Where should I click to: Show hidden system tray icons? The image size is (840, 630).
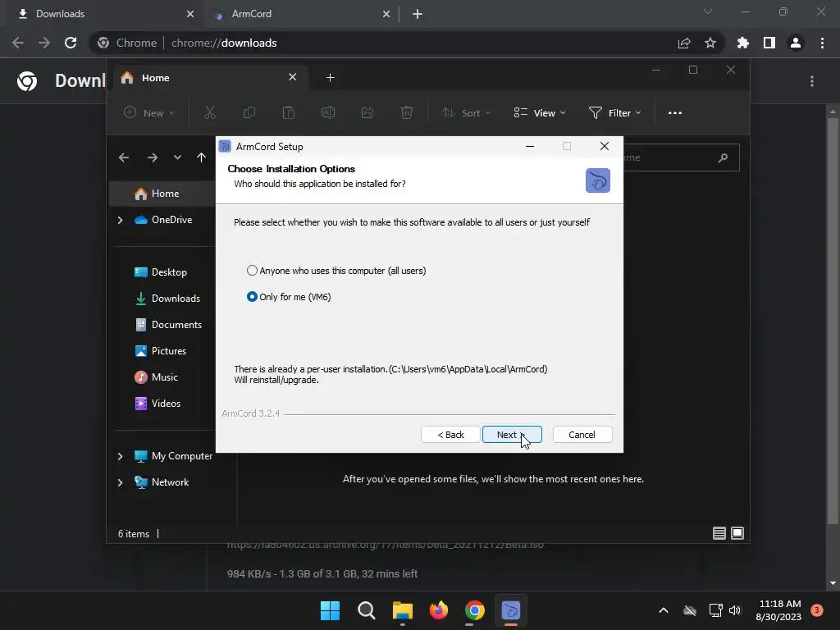click(663, 610)
